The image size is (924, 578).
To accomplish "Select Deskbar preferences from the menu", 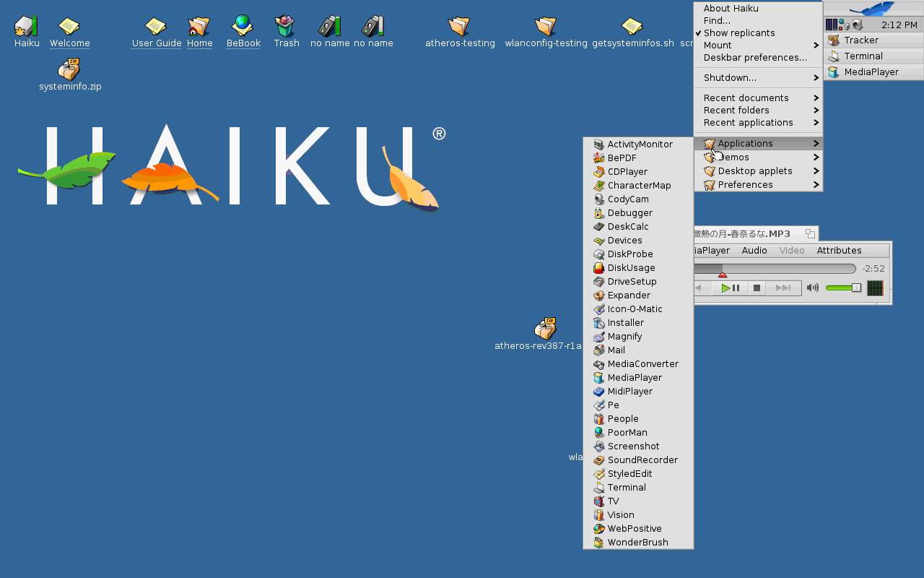I will coord(755,58).
